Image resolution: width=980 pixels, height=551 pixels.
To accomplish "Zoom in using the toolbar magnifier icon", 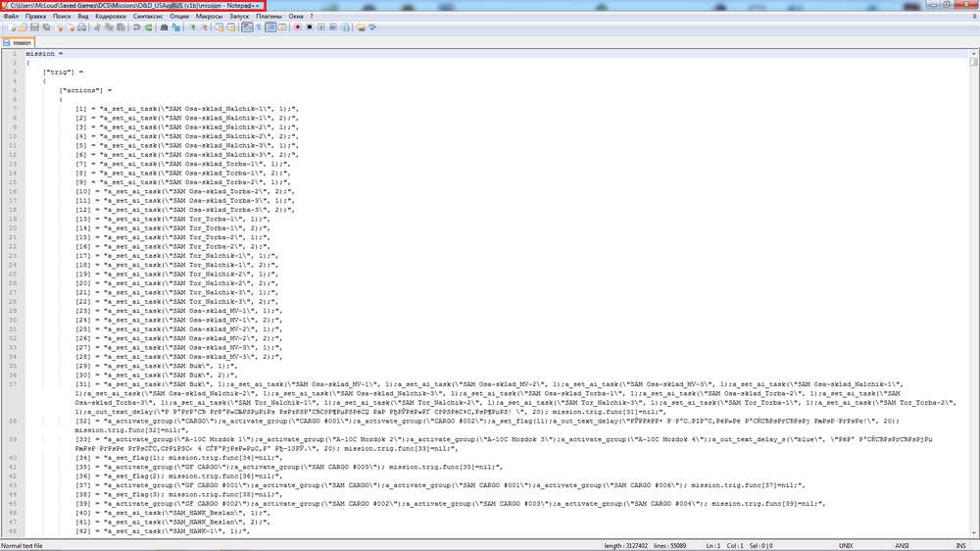I will coord(192,27).
